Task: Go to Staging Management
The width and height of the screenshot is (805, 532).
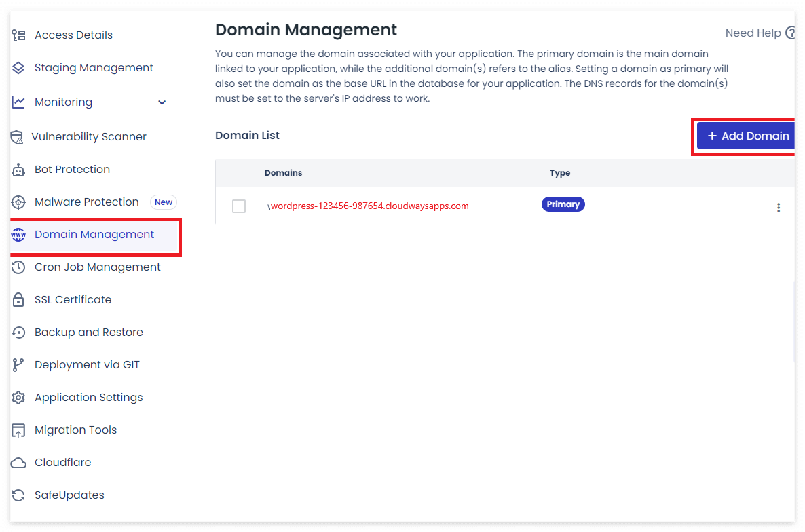Action: tap(94, 68)
